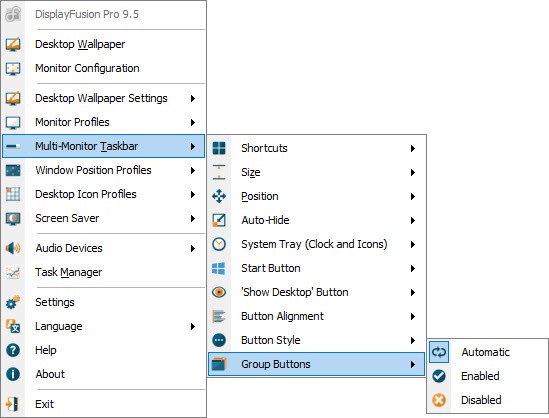Screen dimensions: 549x418
Task: Click the Window Position Profiles icon
Action: tap(13, 170)
